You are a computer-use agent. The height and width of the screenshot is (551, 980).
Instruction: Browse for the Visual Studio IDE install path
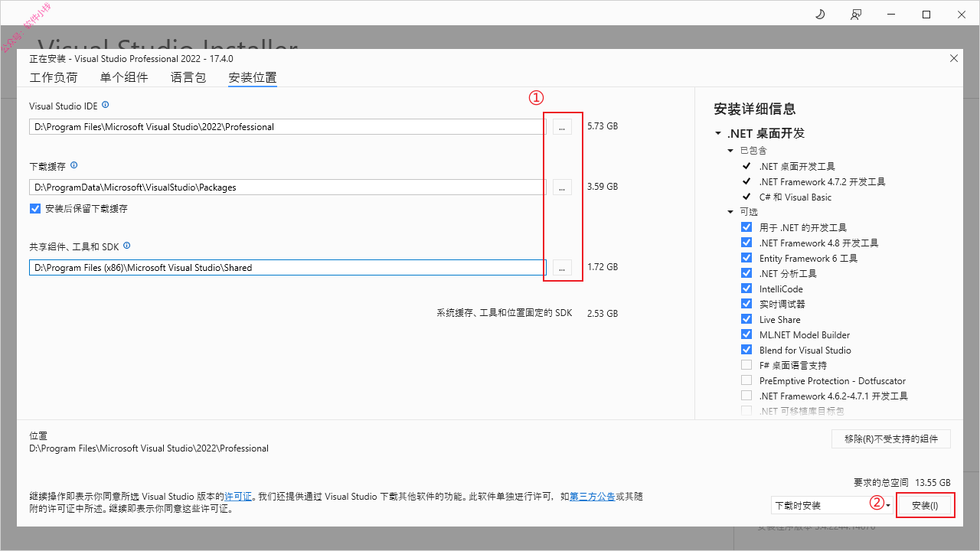(x=562, y=127)
